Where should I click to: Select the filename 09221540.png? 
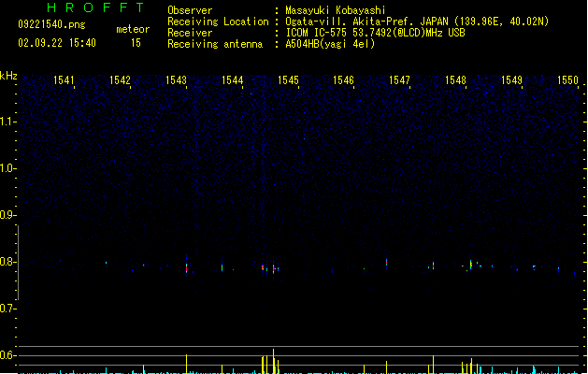coord(51,24)
